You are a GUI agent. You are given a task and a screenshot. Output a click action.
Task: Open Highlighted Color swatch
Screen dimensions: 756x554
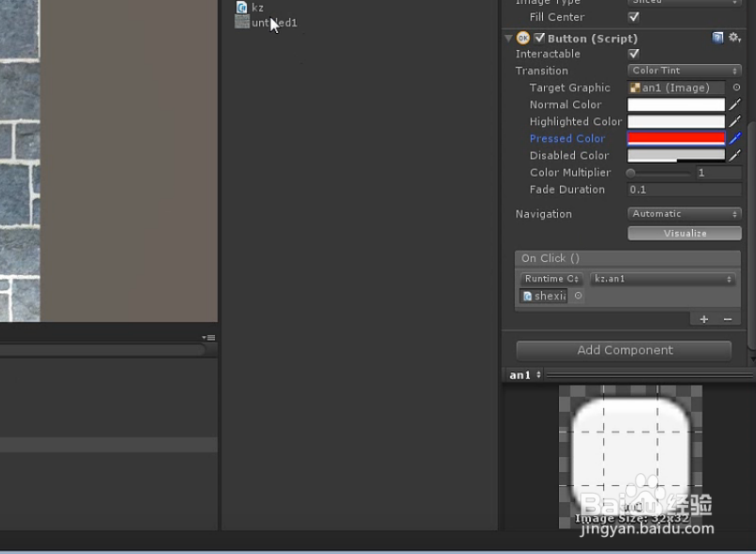tap(676, 122)
